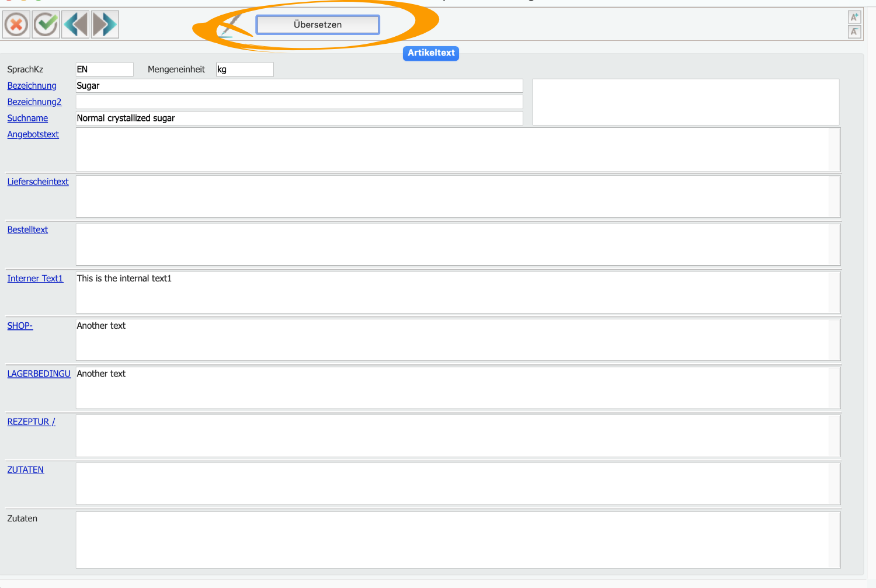Click the red X cancel icon

click(x=16, y=25)
